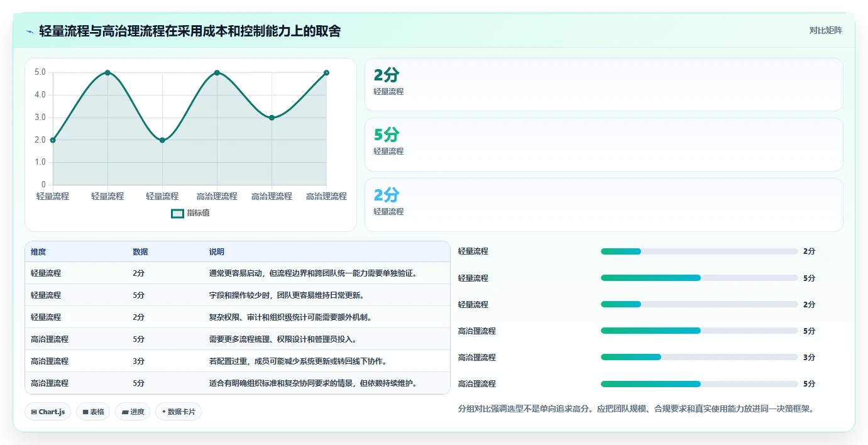The width and height of the screenshot is (868, 445).
Task: Select the Chart.js tag chip
Action: click(48, 412)
